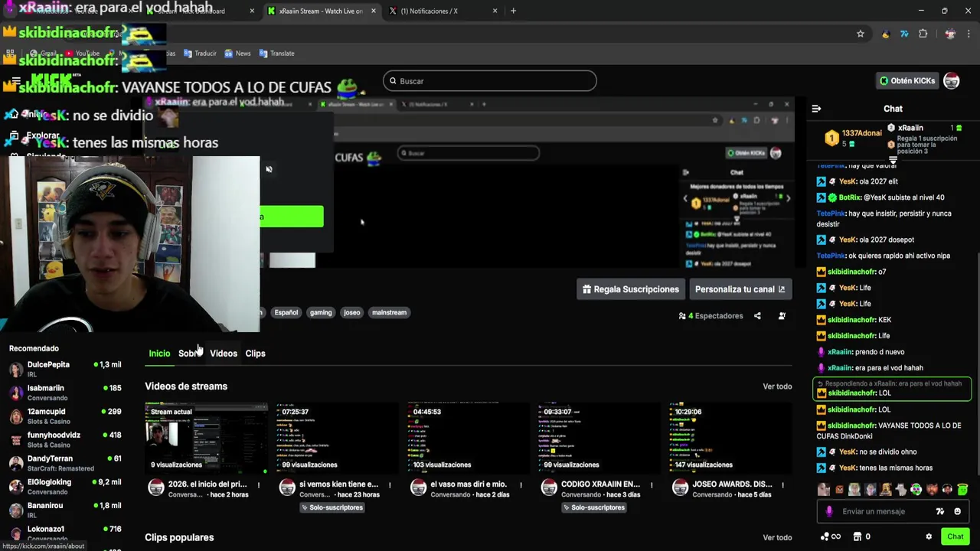This screenshot has height=551, width=980.
Task: Open the Extensions puzzle icon in Chrome
Action: point(923,34)
